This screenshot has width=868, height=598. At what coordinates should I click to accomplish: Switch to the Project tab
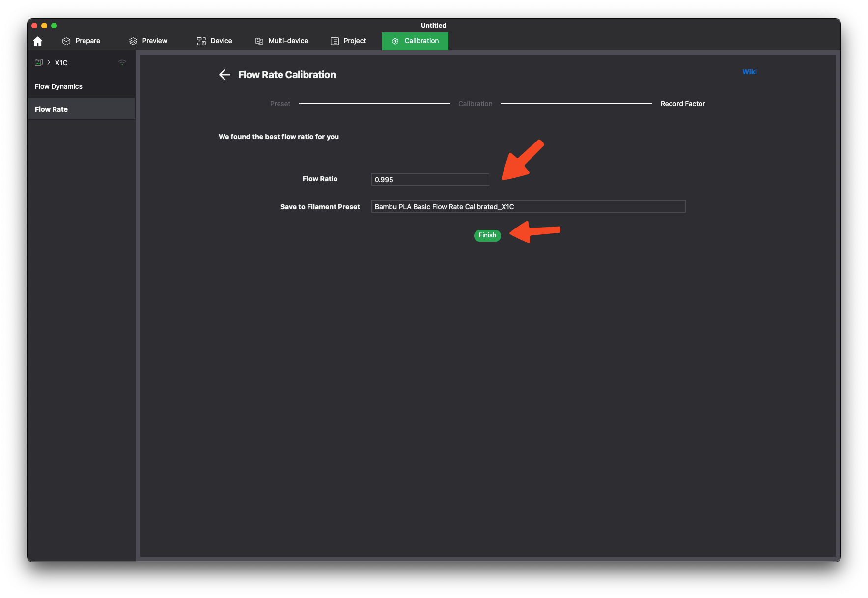click(x=348, y=41)
